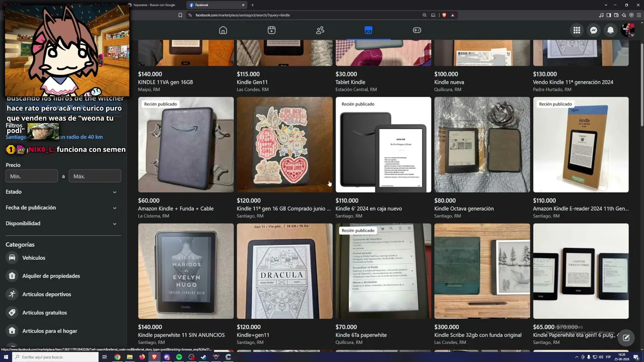Select the Marketplace storefront icon

coord(368,30)
